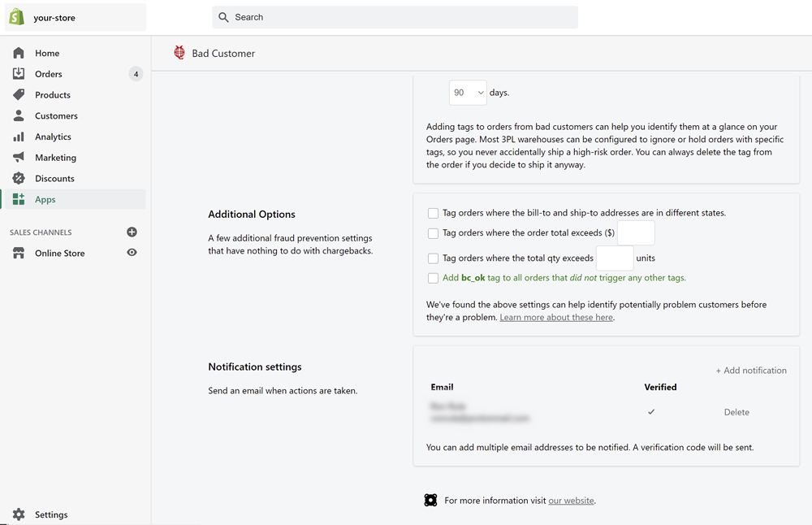Image resolution: width=812 pixels, height=525 pixels.
Task: Select Apps in the sidebar
Action: (x=45, y=200)
